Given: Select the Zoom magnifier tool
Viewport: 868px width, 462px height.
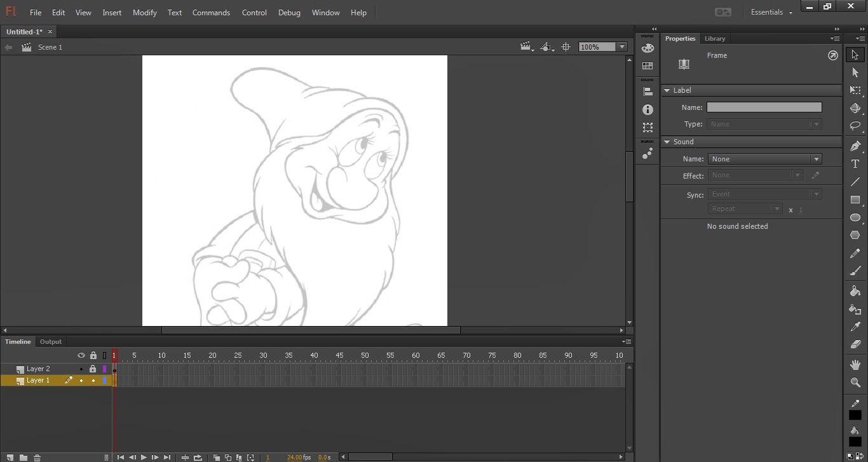Looking at the screenshot, I should [855, 383].
